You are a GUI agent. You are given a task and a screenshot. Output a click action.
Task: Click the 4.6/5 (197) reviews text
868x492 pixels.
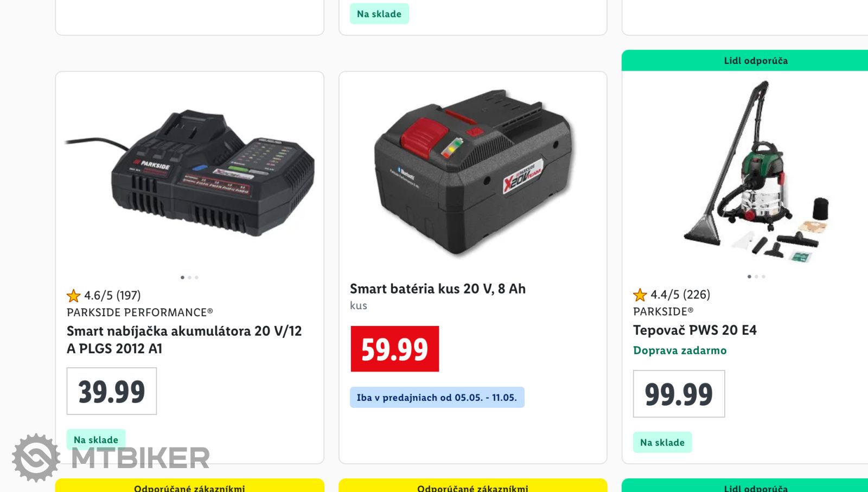coord(112,296)
